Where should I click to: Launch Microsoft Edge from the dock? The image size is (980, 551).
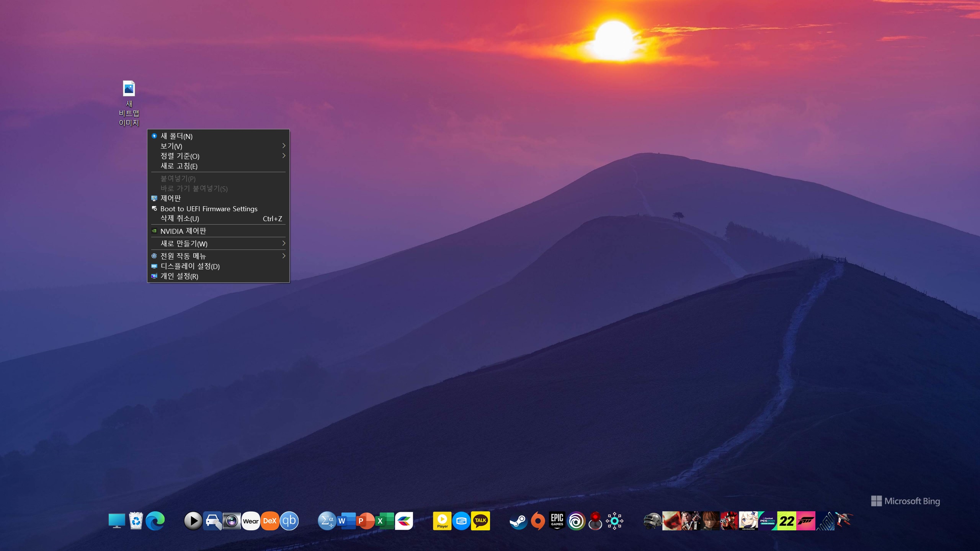[155, 521]
